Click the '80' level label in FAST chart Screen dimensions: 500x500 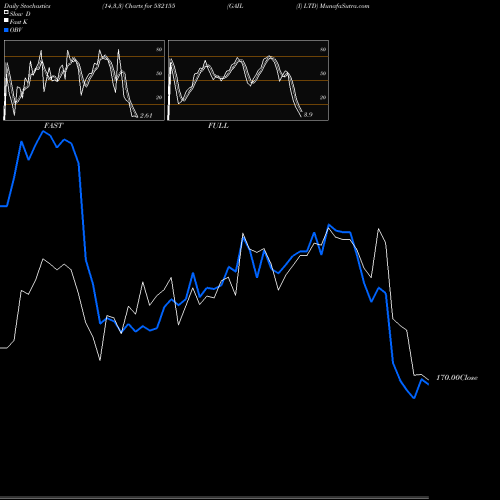(159, 50)
